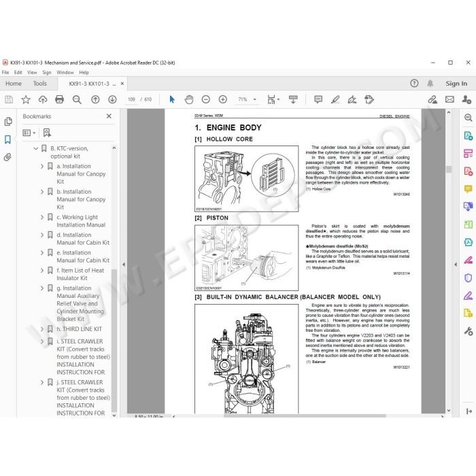Add a comment note
The height and width of the screenshot is (476, 476).
(318, 99)
